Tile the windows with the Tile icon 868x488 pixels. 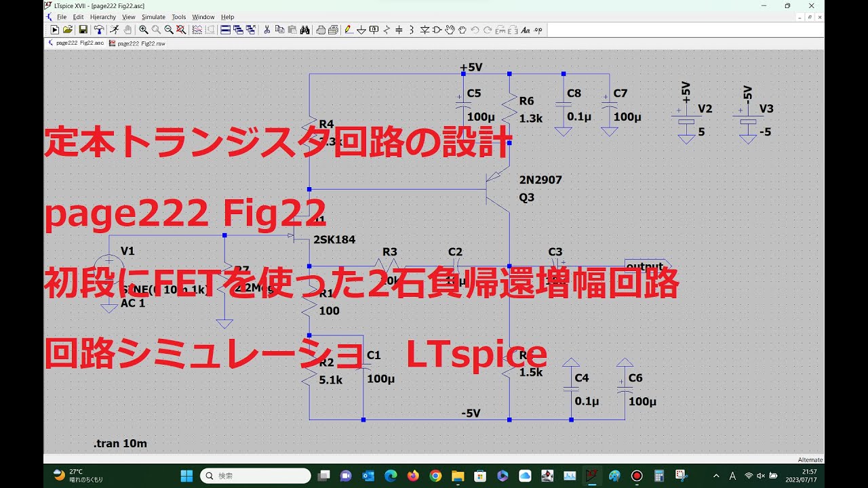pos(225,30)
